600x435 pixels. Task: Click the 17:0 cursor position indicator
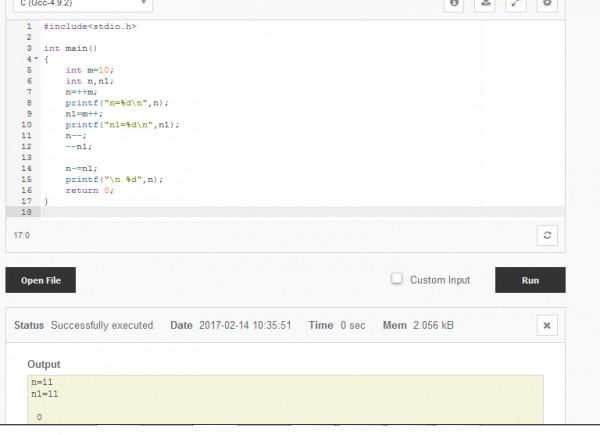point(21,235)
